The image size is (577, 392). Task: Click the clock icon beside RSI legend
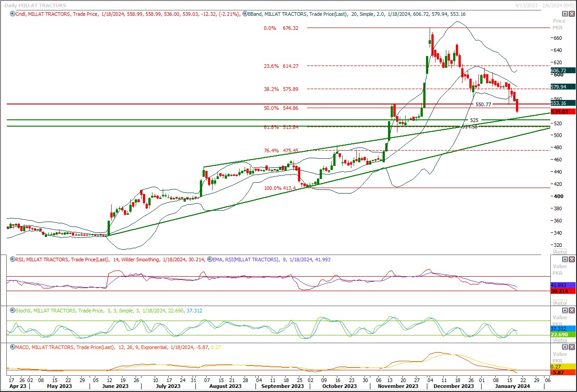[12, 260]
